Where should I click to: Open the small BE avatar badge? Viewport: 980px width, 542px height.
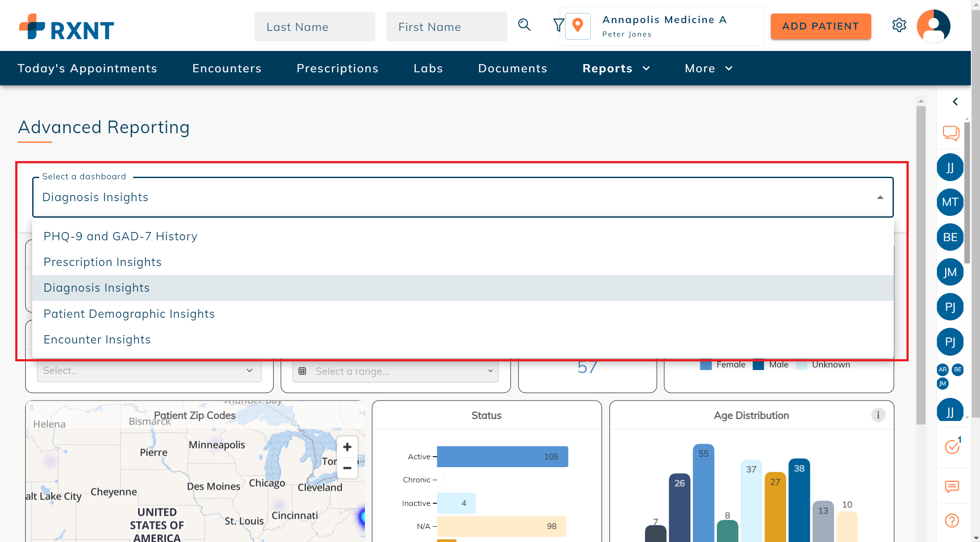(957, 370)
